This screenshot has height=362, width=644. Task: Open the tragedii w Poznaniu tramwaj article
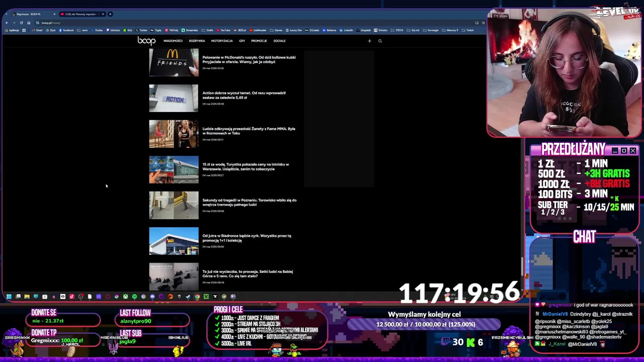pos(249,202)
